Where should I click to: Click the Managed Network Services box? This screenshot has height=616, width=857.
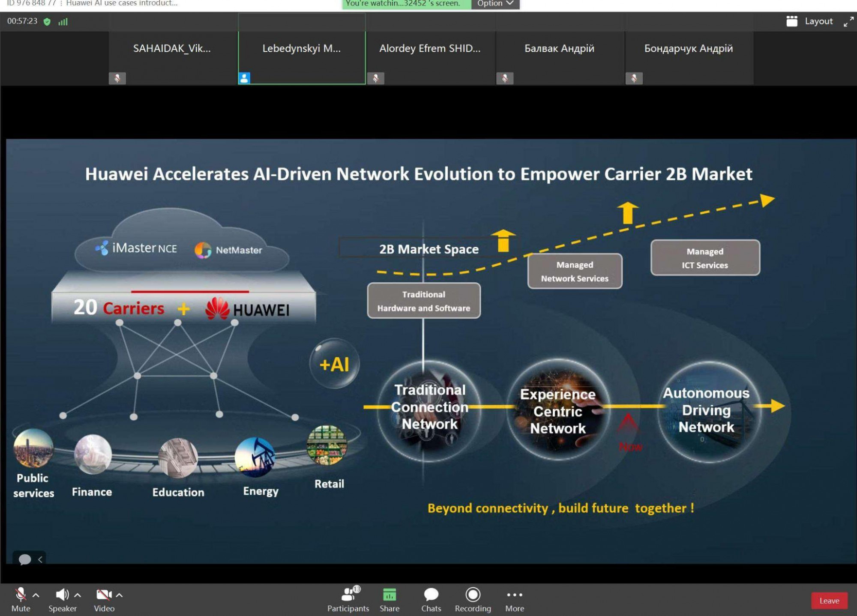pos(575,271)
